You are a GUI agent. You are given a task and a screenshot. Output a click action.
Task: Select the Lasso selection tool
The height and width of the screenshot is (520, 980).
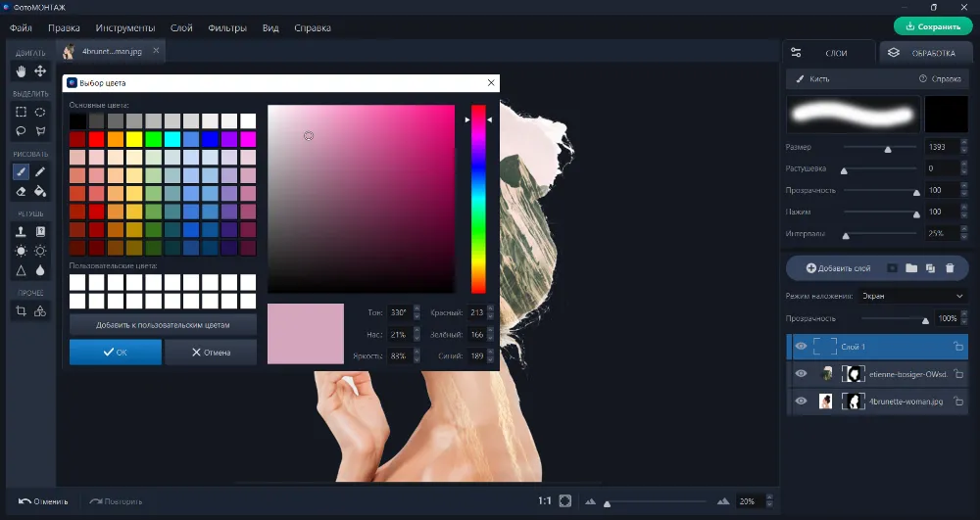click(x=21, y=131)
